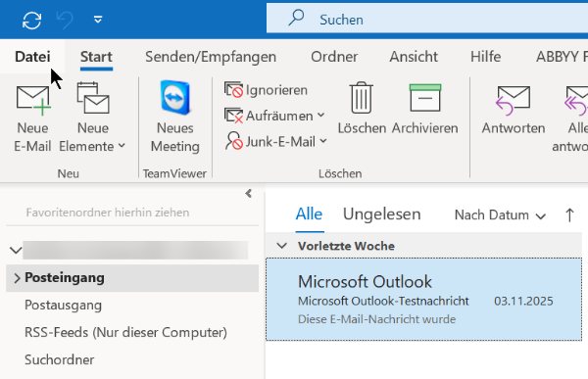Open the Junk-E-Mail dropdown
Viewport: 588px width, 379px height.
pos(276,141)
